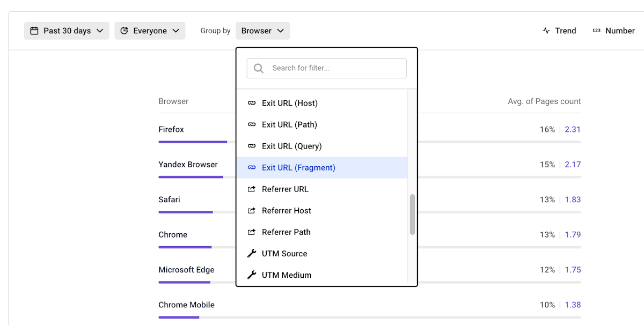Click the dropdown list scrollbar thumb
This screenshot has width=644, height=325.
pos(412,215)
